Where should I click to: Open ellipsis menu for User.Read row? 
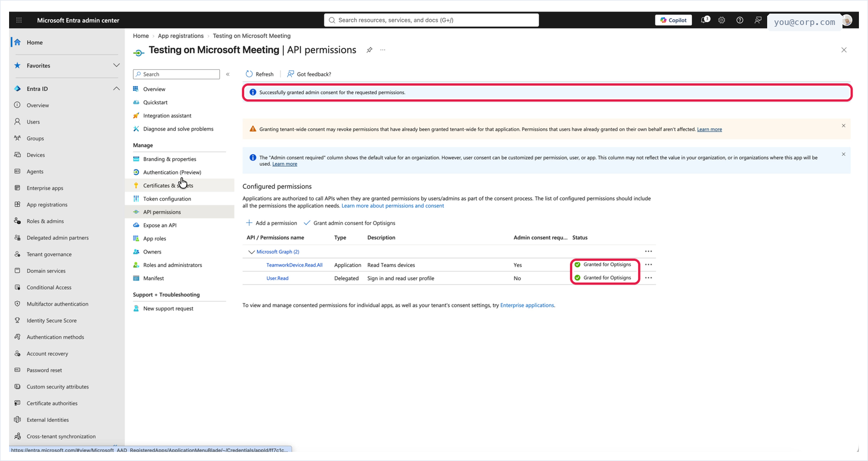click(648, 278)
